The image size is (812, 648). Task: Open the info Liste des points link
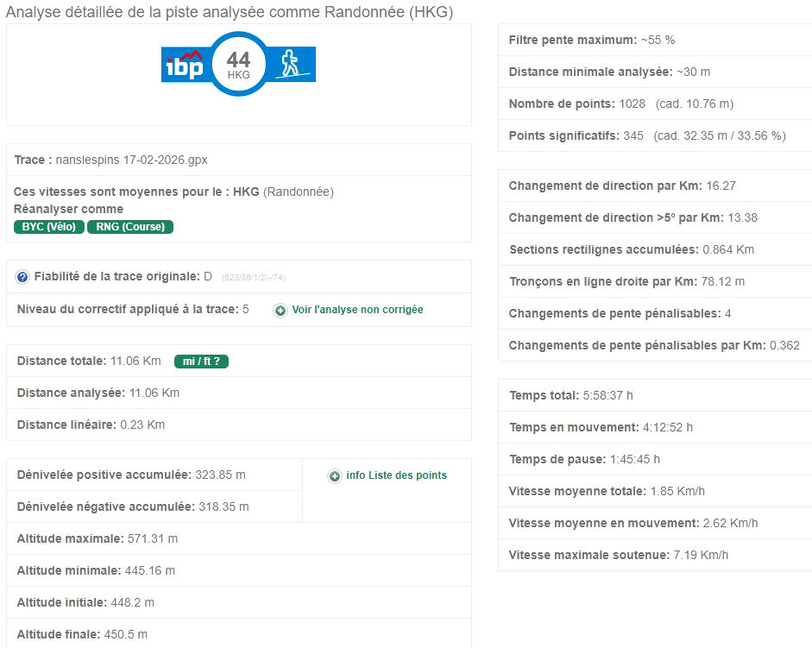coord(396,475)
